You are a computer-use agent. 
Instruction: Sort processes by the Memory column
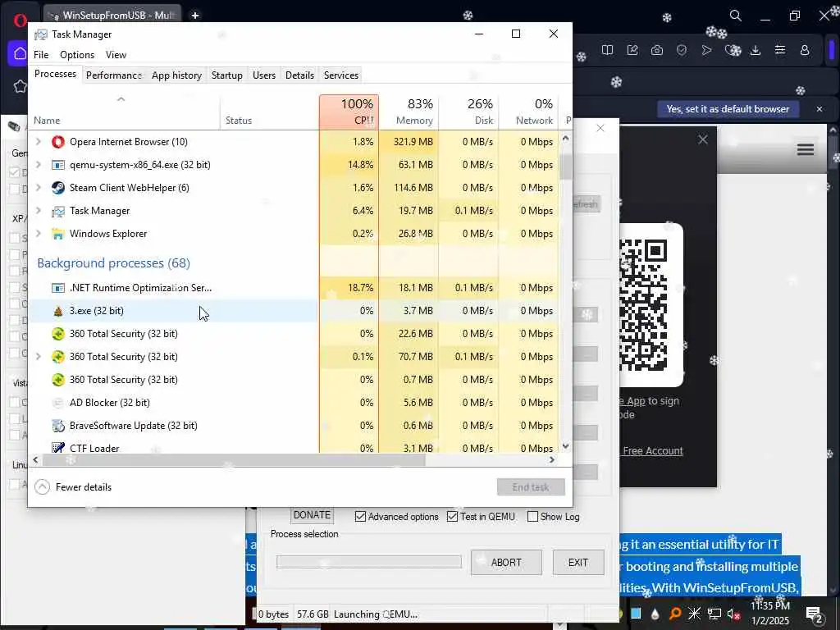409,112
